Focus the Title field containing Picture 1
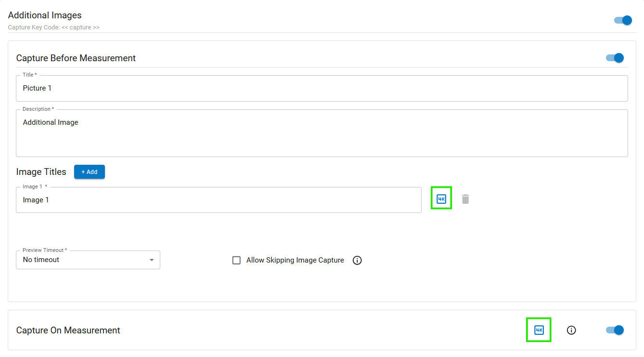The image size is (644, 357). tap(322, 88)
